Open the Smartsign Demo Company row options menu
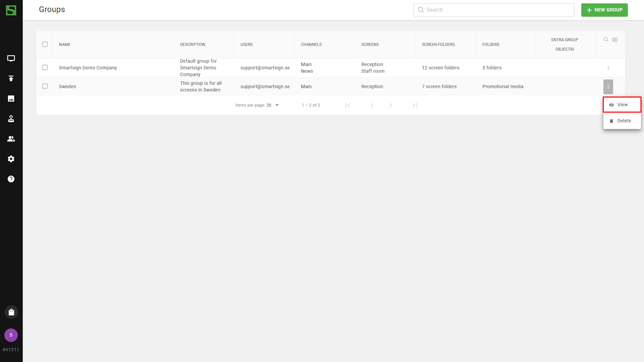Viewport: 644px width, 362px height. coord(608,68)
